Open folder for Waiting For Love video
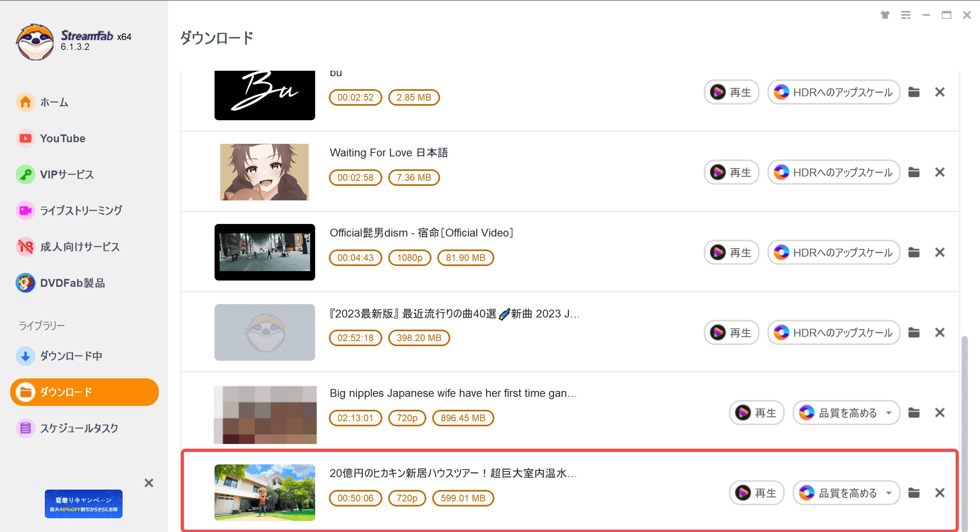The width and height of the screenshot is (980, 532). [914, 172]
